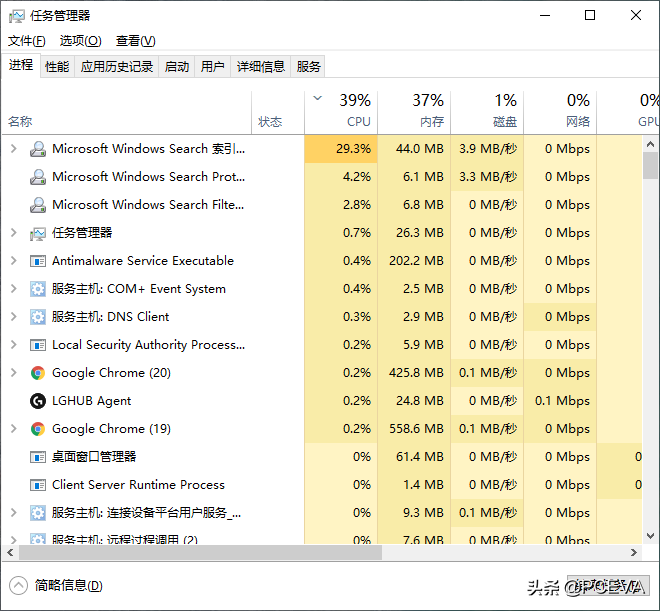Click the COM+ Event System gear icon

coord(38,289)
